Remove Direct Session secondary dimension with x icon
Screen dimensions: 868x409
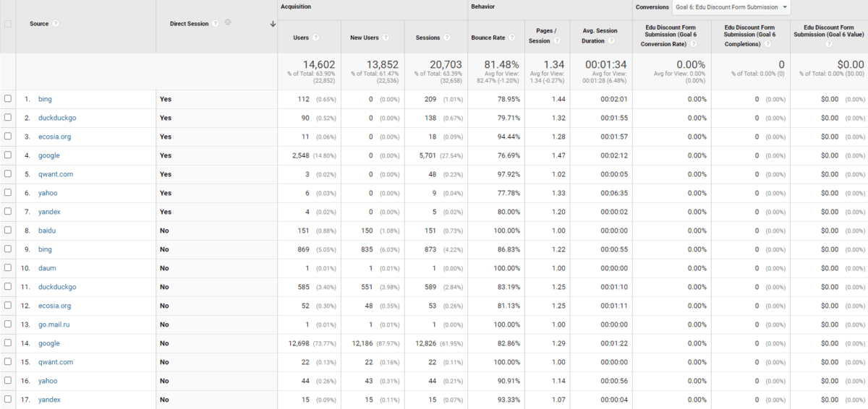tap(228, 22)
